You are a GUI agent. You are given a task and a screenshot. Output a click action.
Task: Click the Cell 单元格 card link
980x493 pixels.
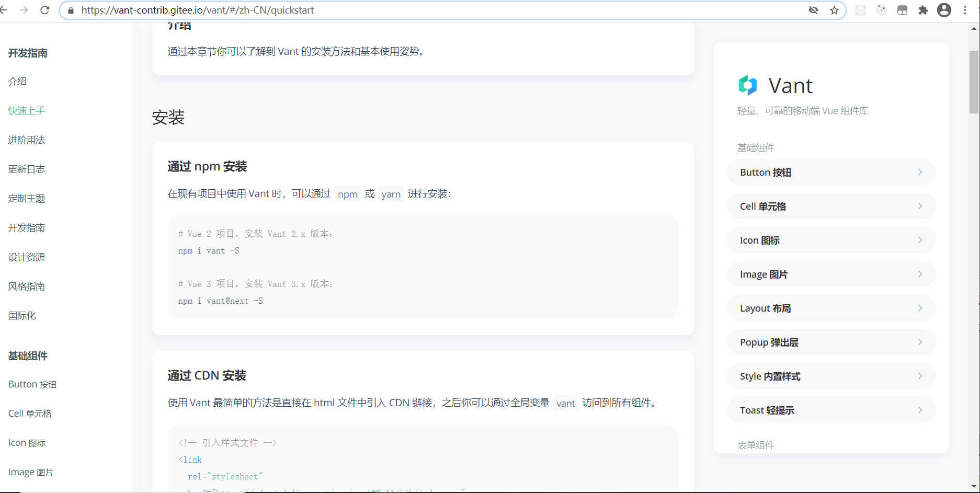pos(831,206)
